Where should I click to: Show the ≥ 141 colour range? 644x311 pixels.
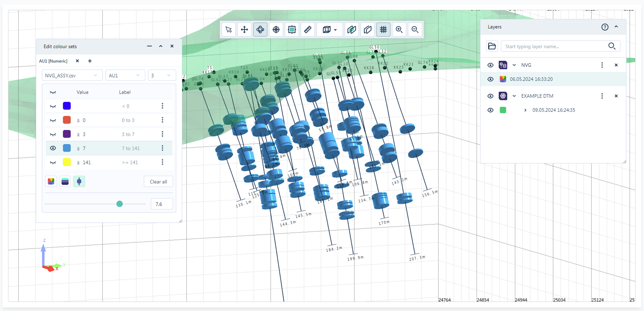[x=53, y=163]
